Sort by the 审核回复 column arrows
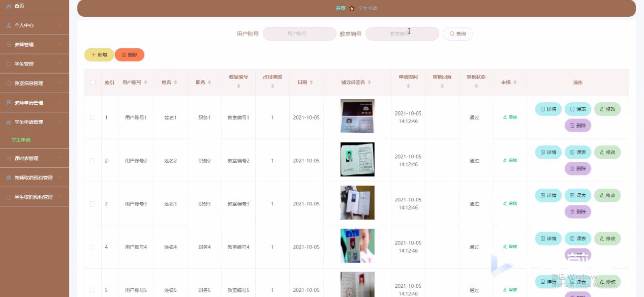 click(x=442, y=87)
